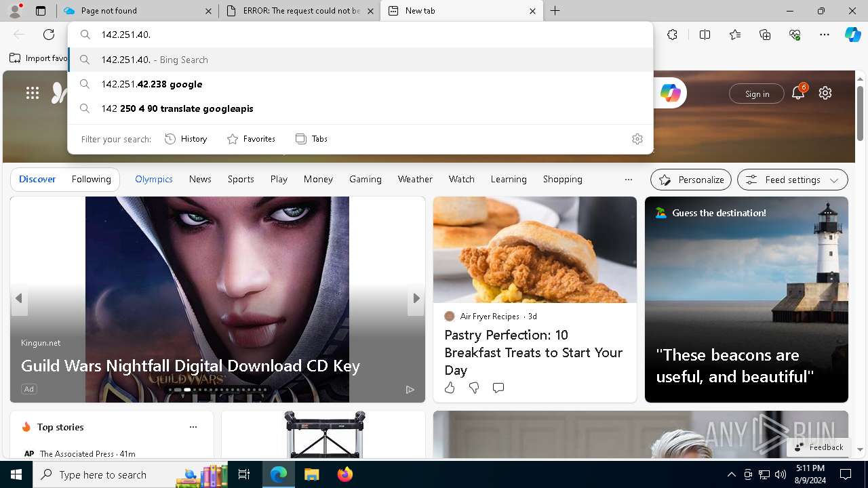Open the lighthouse 'Guess the destination' card
The image size is (868, 488).
(747, 300)
